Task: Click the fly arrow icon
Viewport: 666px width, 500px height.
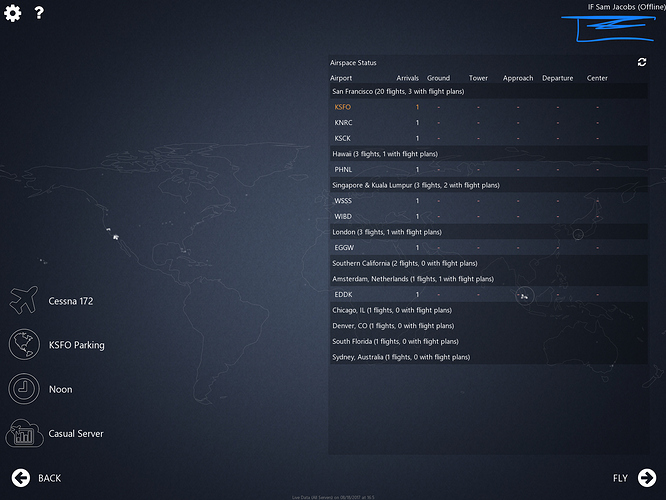Action: coord(646,478)
